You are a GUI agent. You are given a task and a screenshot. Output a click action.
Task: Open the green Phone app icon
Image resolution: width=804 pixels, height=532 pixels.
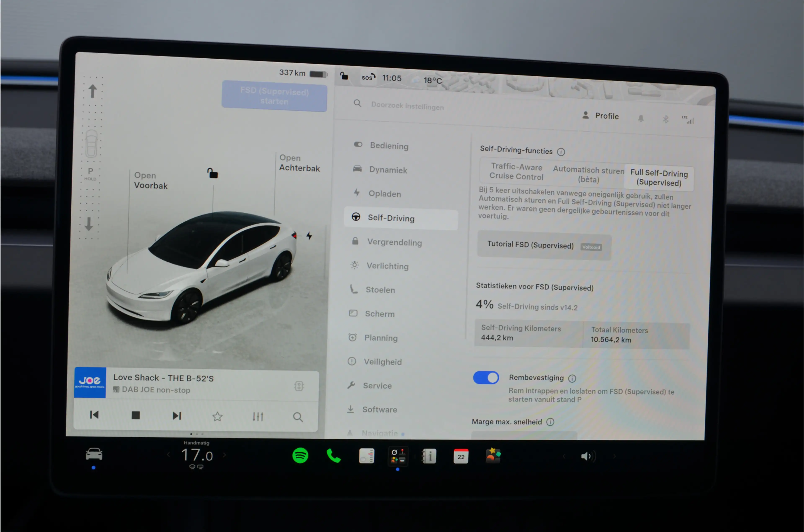(x=333, y=456)
